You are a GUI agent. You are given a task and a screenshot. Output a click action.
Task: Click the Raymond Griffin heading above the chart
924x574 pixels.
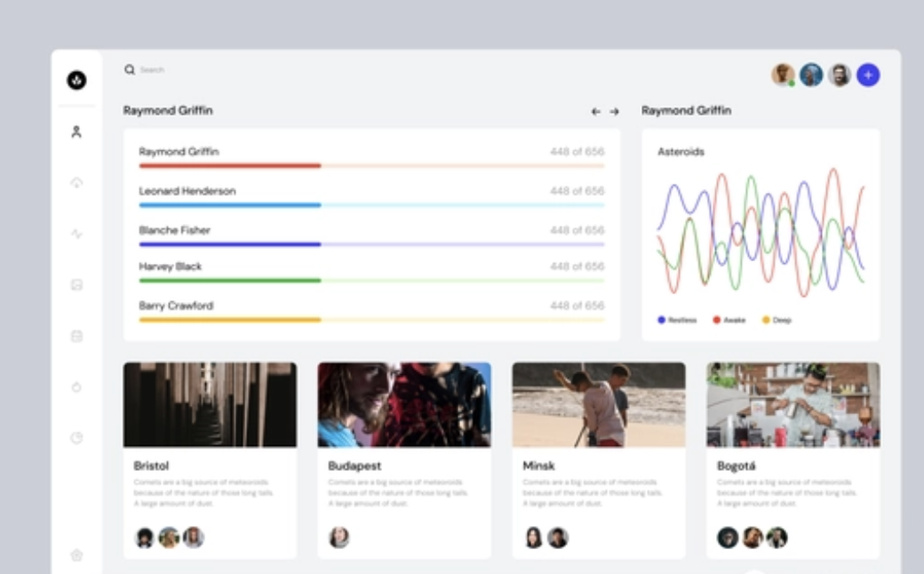click(687, 111)
